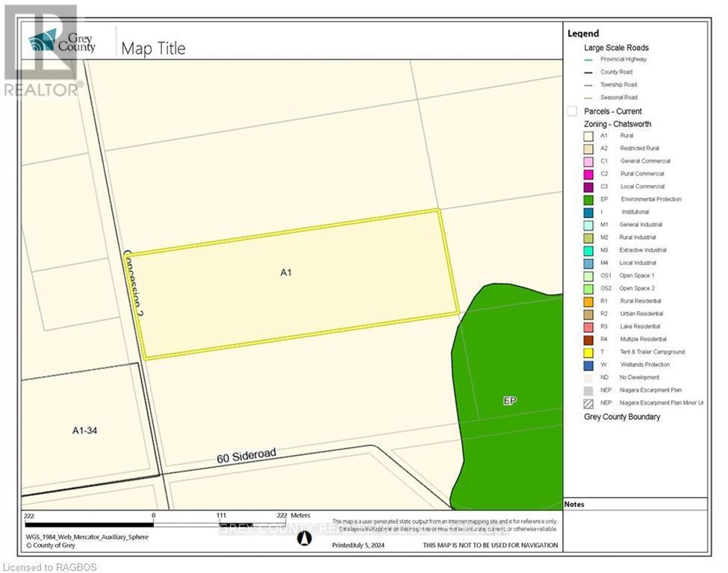
Task: Click the Map Title heading
Action: [152, 48]
